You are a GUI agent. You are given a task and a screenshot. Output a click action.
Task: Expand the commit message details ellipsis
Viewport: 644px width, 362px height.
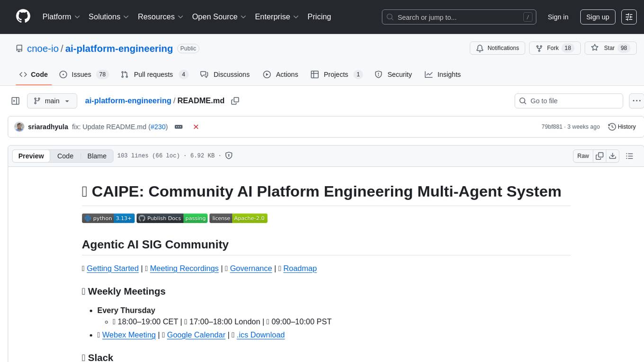click(x=179, y=127)
